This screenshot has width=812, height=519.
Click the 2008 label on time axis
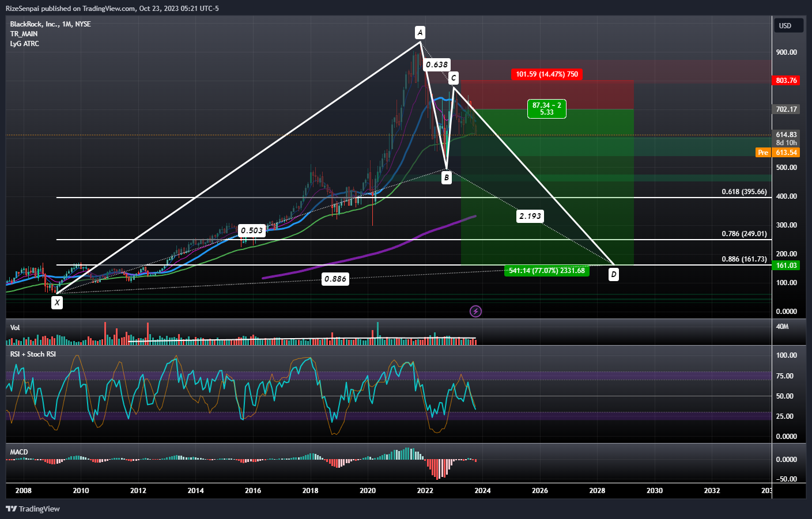click(x=24, y=491)
